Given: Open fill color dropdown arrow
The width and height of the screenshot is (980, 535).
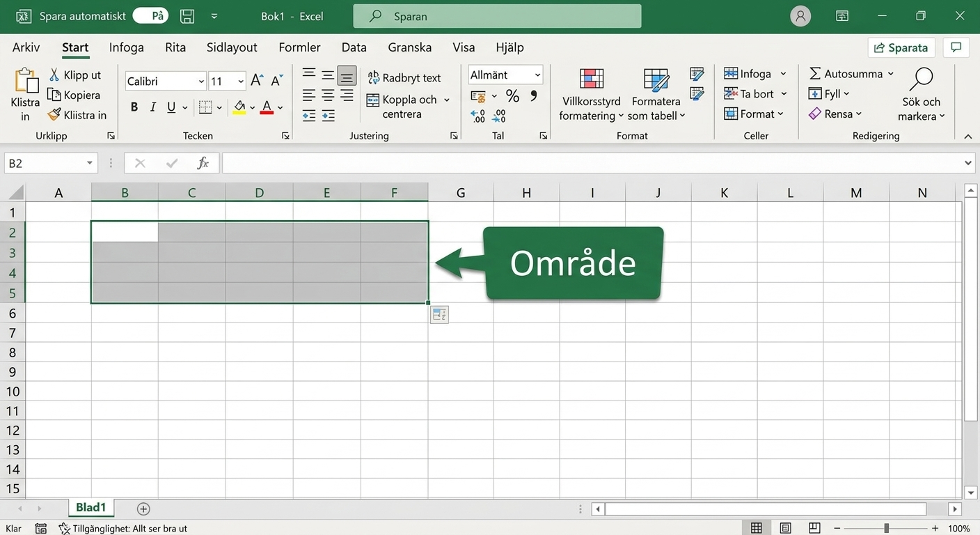Looking at the screenshot, I should 253,108.
